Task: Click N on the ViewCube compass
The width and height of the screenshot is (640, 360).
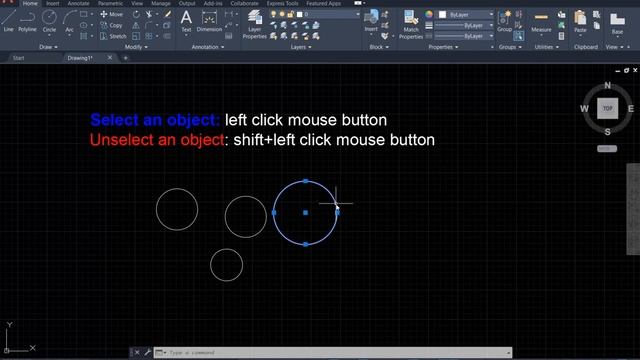Action: [607, 85]
